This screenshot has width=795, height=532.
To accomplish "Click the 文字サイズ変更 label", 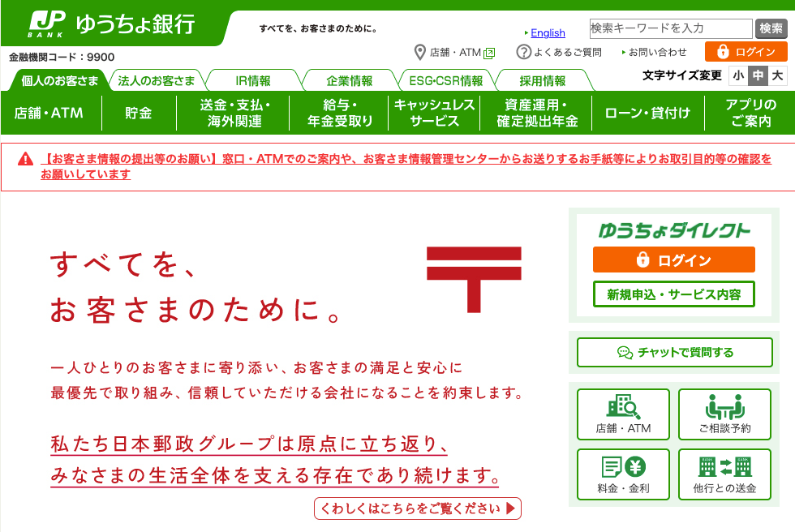I will (x=682, y=75).
